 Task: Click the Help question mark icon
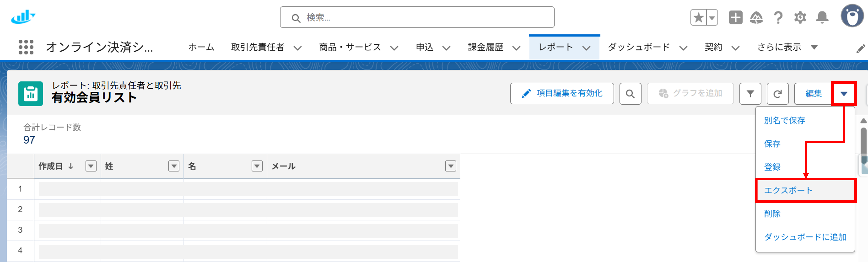pos(778,17)
